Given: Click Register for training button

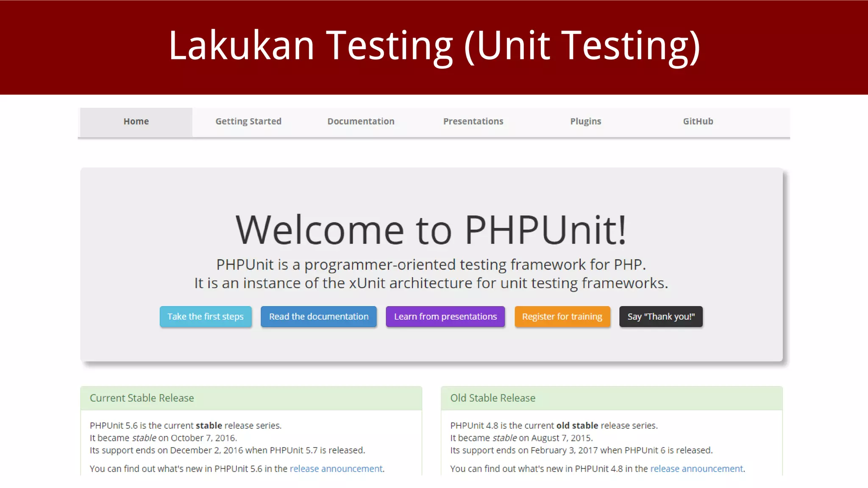Looking at the screenshot, I should click(562, 316).
